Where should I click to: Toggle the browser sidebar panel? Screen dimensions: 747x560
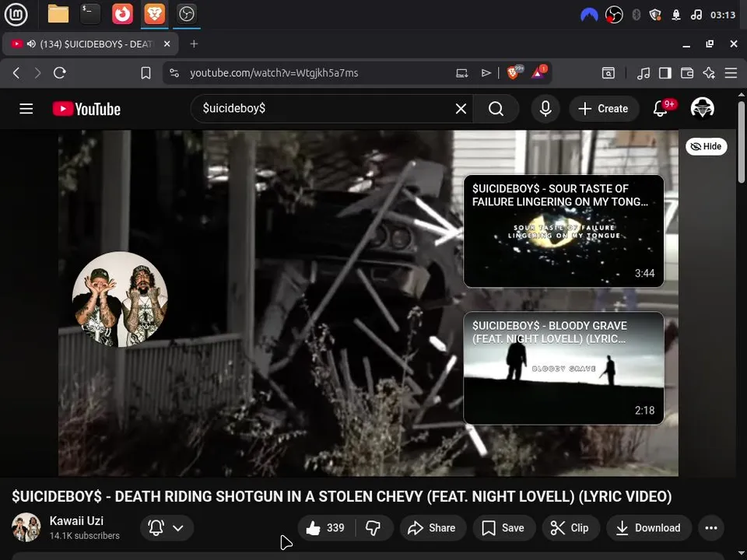point(665,73)
